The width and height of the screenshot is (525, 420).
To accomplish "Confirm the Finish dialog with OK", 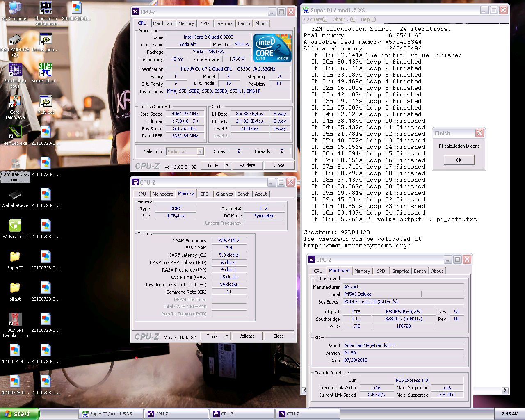I will click(x=459, y=160).
